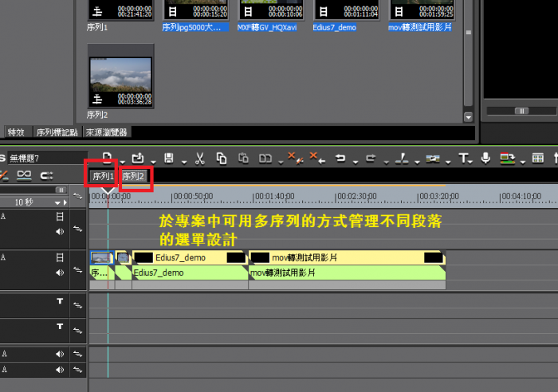This screenshot has height=392, width=558.
Task: Click the Save project floppy icon
Action: (168, 159)
